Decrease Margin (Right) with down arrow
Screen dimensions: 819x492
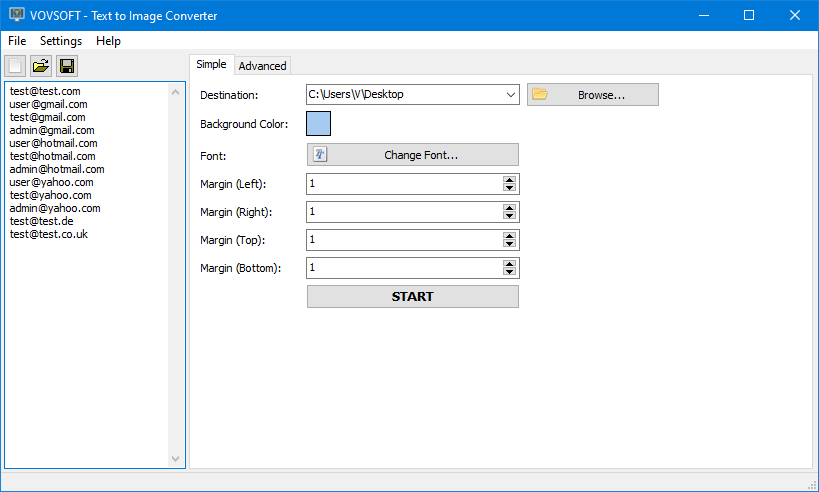[x=510, y=216]
